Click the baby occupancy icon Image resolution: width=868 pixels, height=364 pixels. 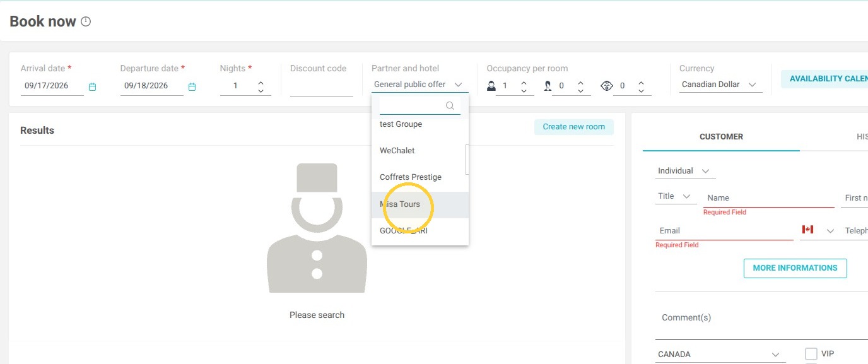(607, 85)
